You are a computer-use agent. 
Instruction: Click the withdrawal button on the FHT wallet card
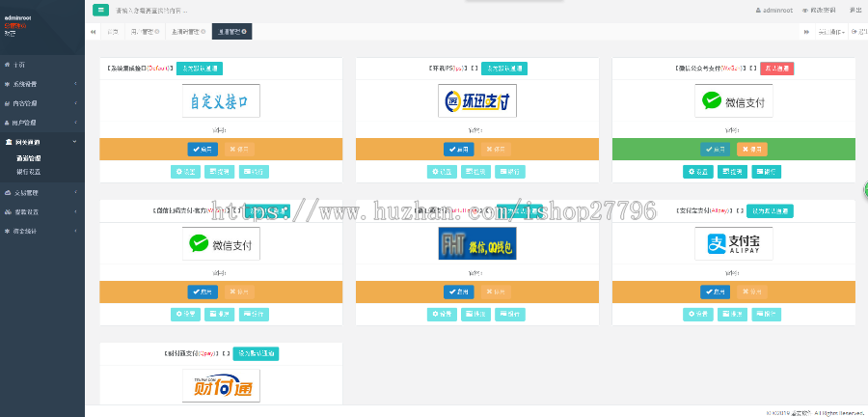[x=476, y=315]
